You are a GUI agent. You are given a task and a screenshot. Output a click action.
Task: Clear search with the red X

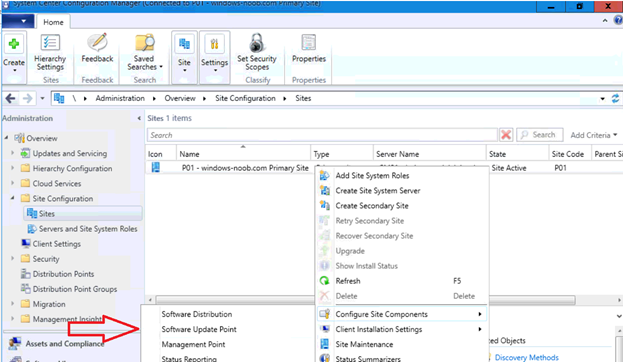pyautogui.click(x=506, y=135)
